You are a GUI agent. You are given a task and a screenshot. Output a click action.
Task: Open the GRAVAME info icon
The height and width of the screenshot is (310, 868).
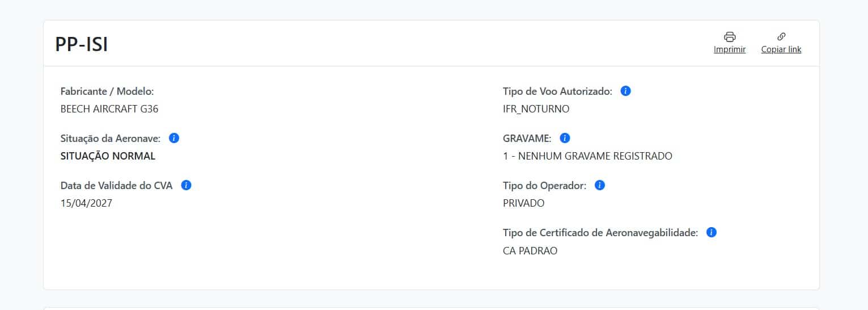click(565, 138)
